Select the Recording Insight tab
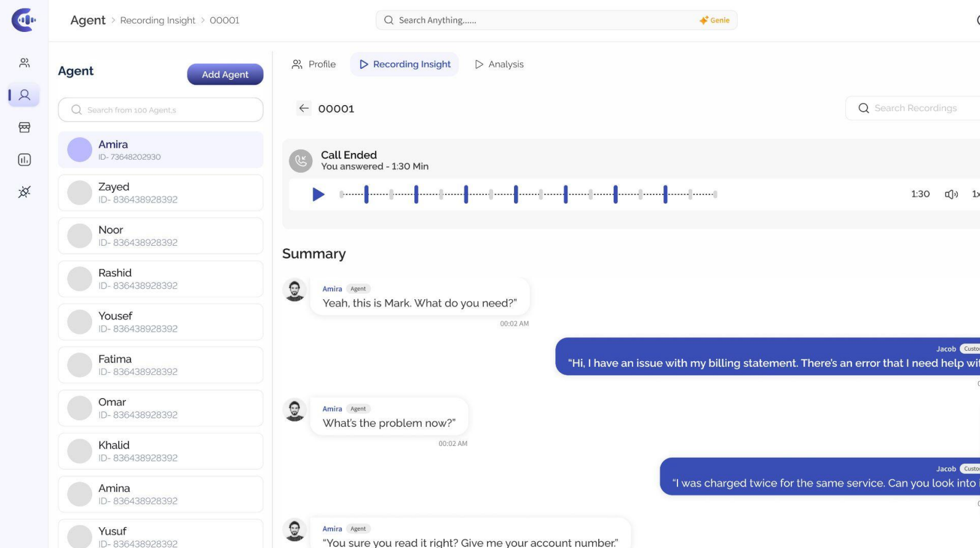 [405, 65]
